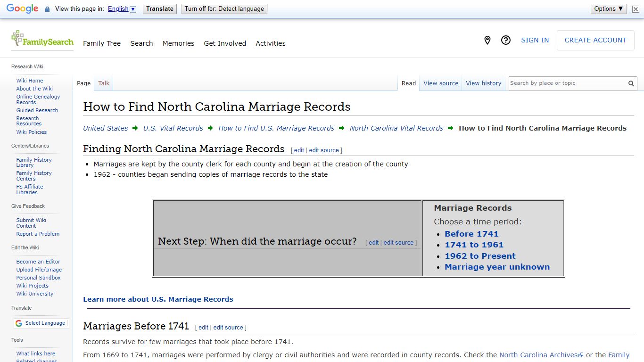The height and width of the screenshot is (362, 644).
Task: Open the English language dropdown
Action: [x=122, y=8]
